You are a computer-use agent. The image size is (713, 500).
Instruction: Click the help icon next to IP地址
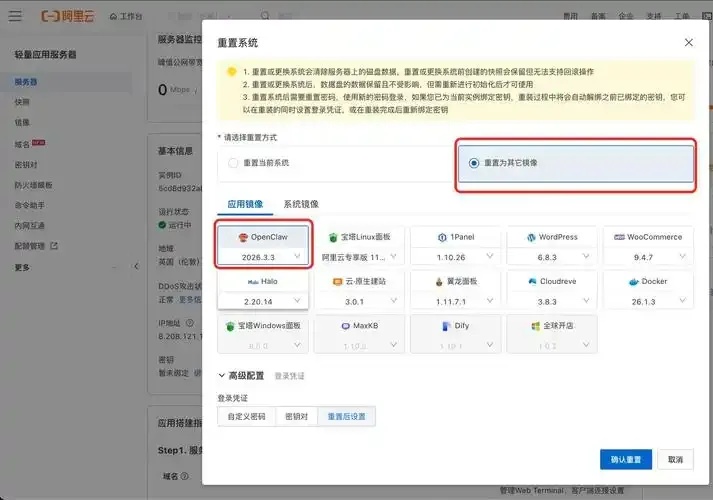(x=190, y=323)
